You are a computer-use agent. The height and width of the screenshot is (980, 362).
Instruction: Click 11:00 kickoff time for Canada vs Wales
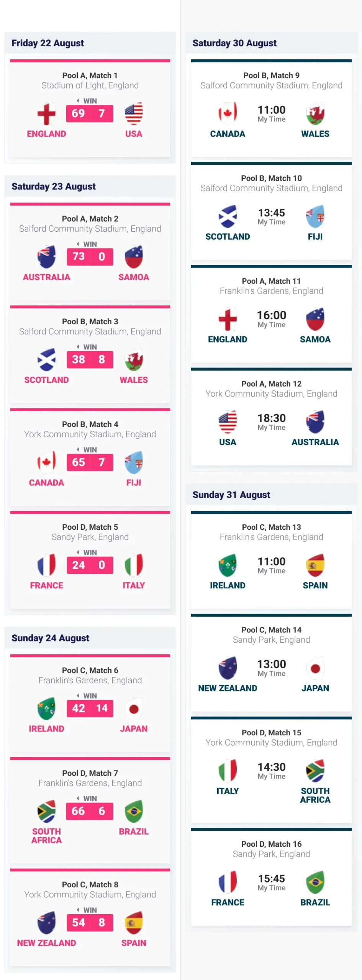pos(272,110)
